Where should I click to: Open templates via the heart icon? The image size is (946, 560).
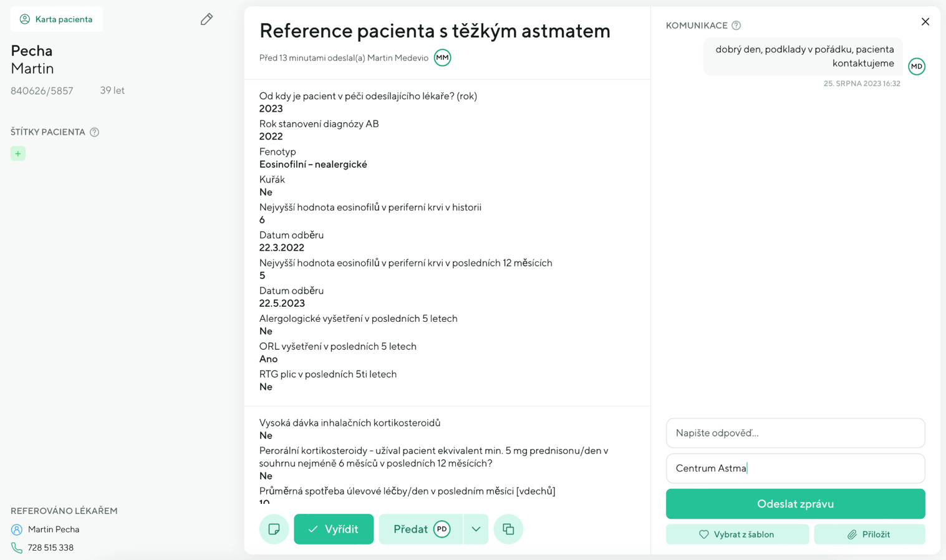pos(736,534)
